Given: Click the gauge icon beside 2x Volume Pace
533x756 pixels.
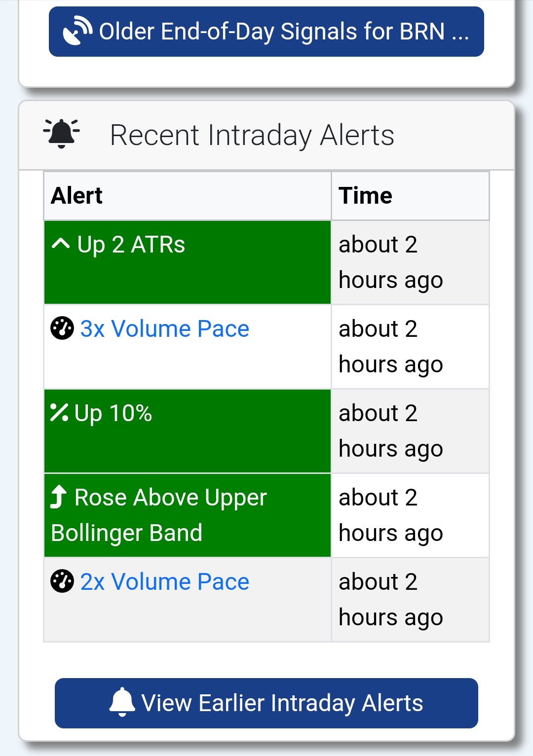Looking at the screenshot, I should coord(62,581).
